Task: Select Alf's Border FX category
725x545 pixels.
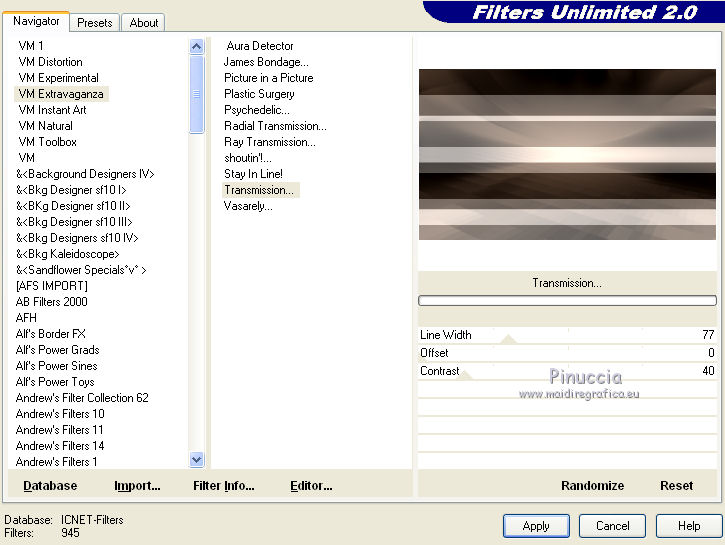Action: click(x=50, y=334)
